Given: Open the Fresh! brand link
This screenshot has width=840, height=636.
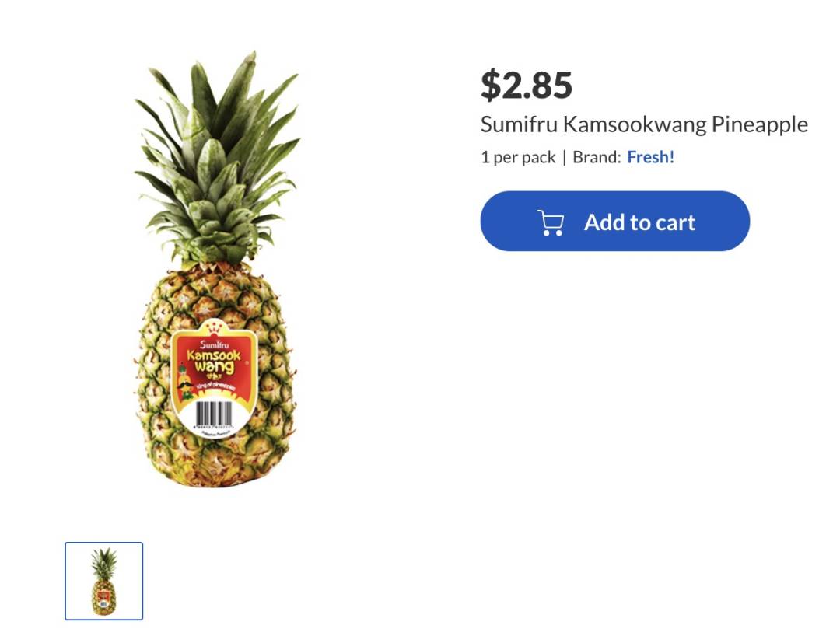Looking at the screenshot, I should [x=650, y=157].
